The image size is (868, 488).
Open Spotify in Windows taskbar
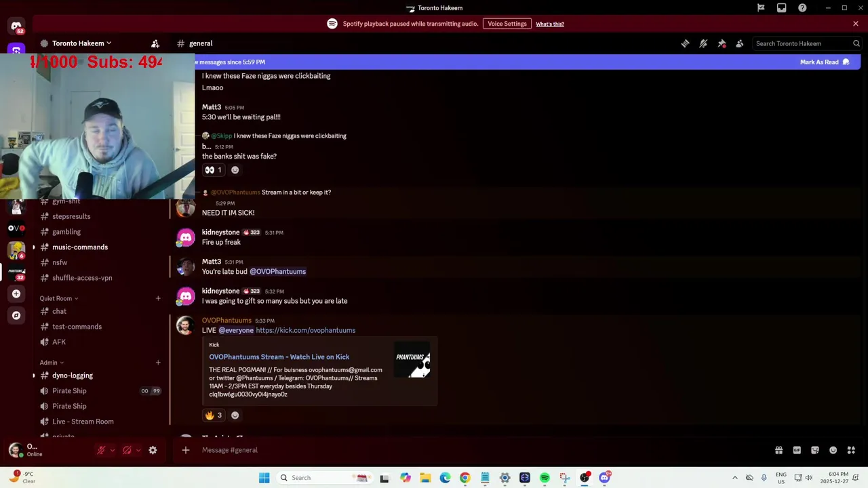pos(545,478)
